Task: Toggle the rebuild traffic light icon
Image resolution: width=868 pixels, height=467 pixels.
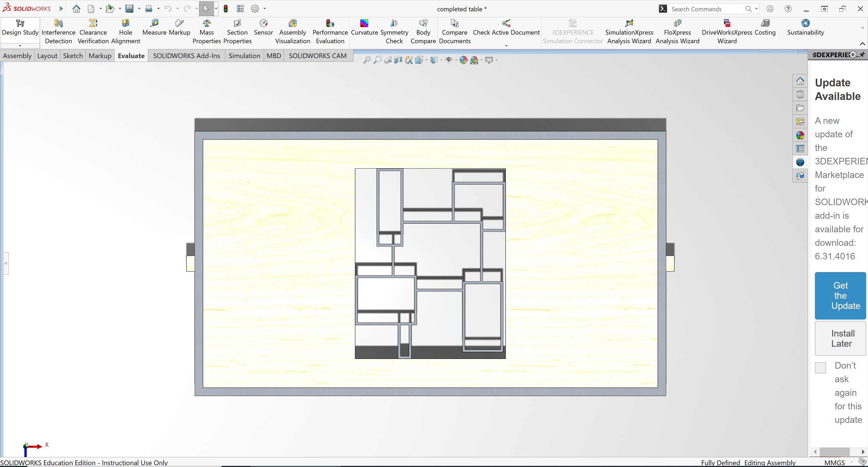Action: [x=226, y=9]
